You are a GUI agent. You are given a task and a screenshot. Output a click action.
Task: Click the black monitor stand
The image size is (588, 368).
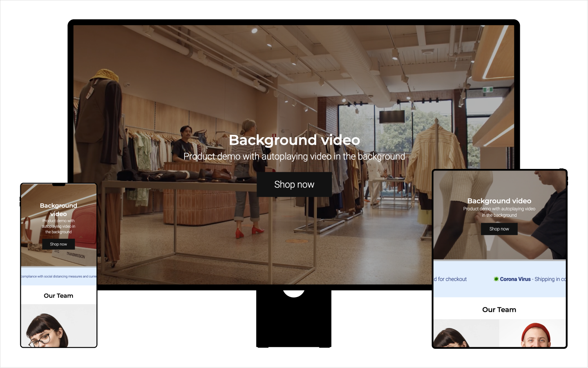click(x=294, y=321)
